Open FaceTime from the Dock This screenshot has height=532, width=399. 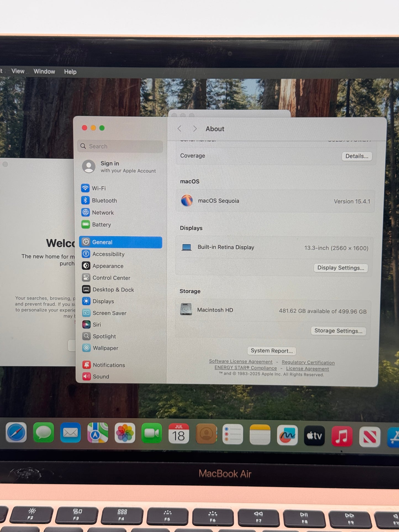[152, 433]
